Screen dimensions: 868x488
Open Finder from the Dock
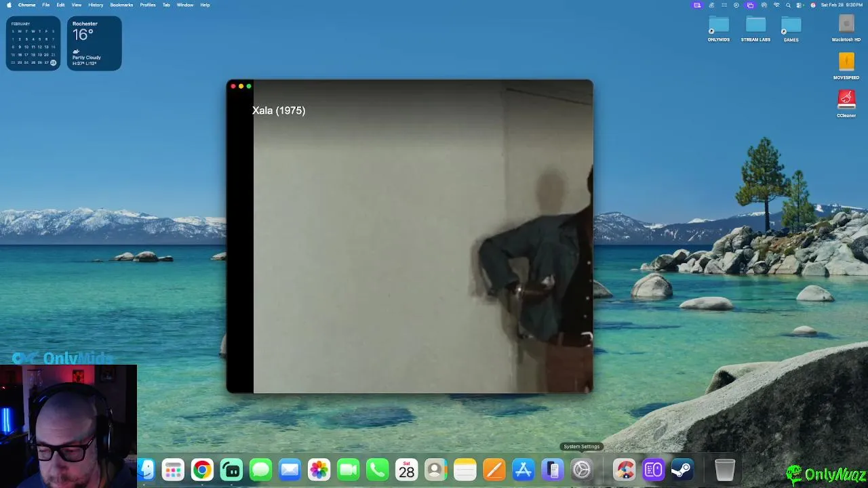point(146,470)
